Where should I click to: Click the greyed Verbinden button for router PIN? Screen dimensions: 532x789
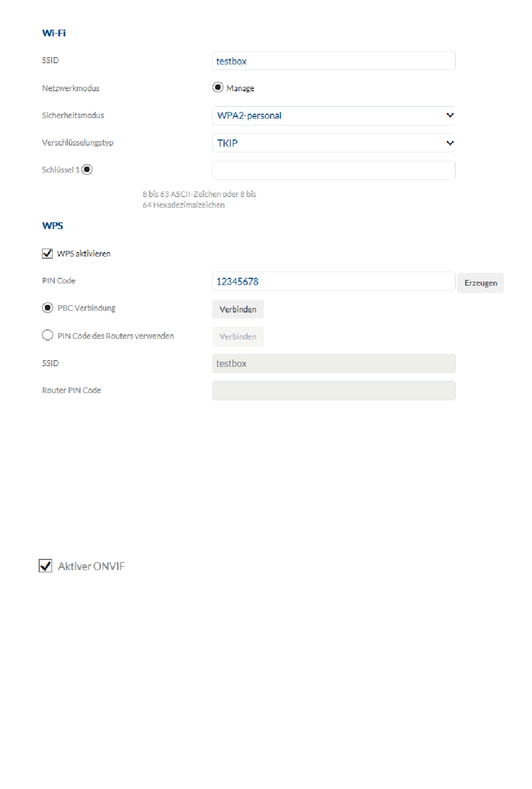click(x=238, y=337)
